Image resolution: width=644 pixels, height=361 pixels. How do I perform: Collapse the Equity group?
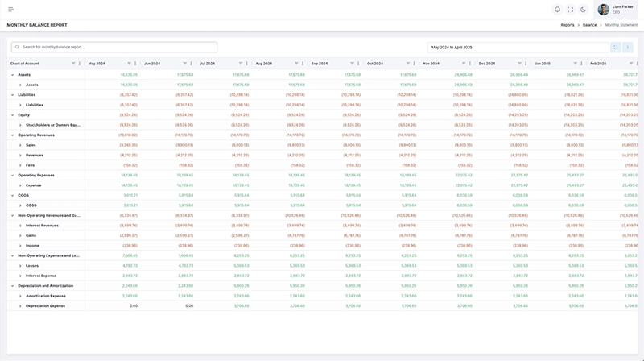point(12,115)
